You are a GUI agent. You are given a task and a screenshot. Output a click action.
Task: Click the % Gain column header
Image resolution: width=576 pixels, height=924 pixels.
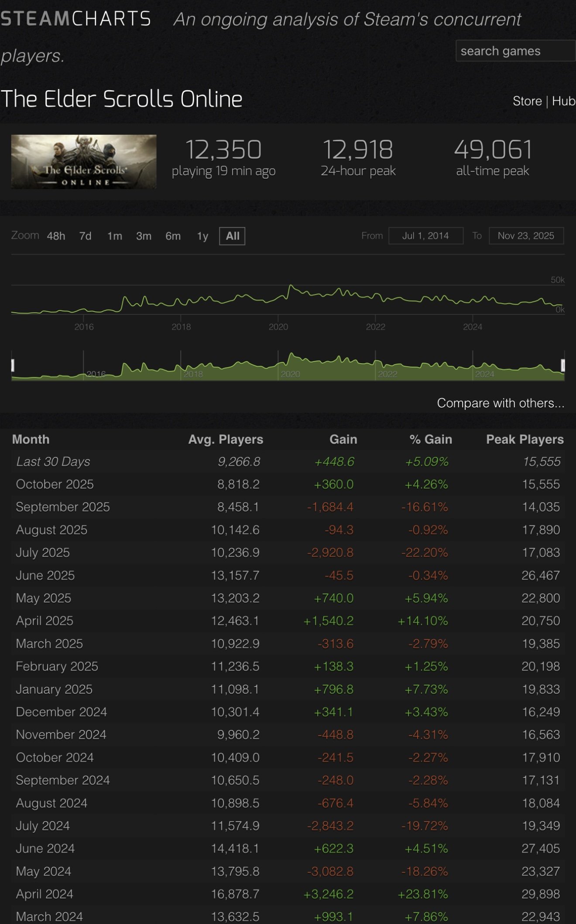pyautogui.click(x=431, y=440)
